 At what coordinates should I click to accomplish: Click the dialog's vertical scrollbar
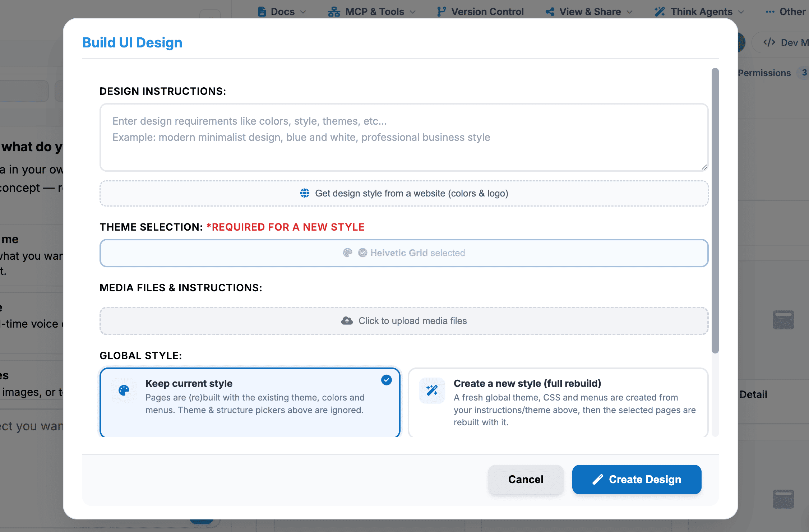pos(715,211)
